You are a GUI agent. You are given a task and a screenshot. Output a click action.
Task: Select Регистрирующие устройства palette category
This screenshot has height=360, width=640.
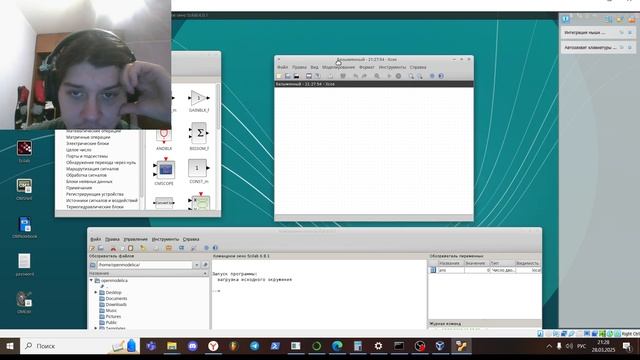pyautogui.click(x=95, y=194)
